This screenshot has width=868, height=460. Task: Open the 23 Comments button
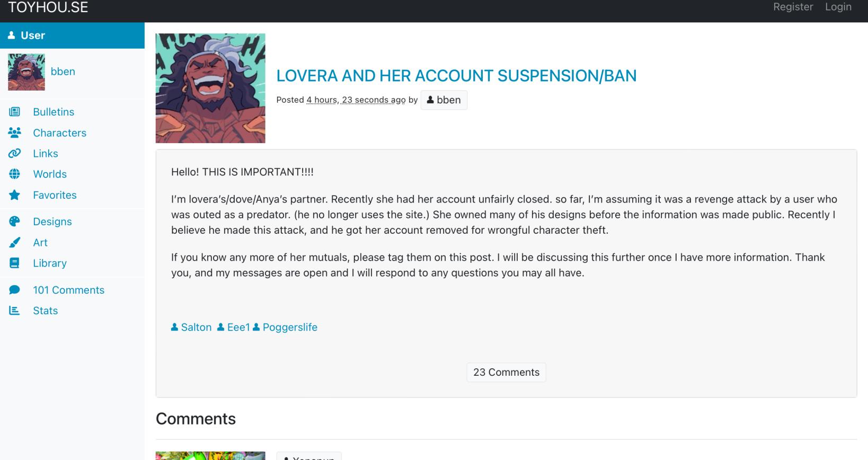pos(506,372)
